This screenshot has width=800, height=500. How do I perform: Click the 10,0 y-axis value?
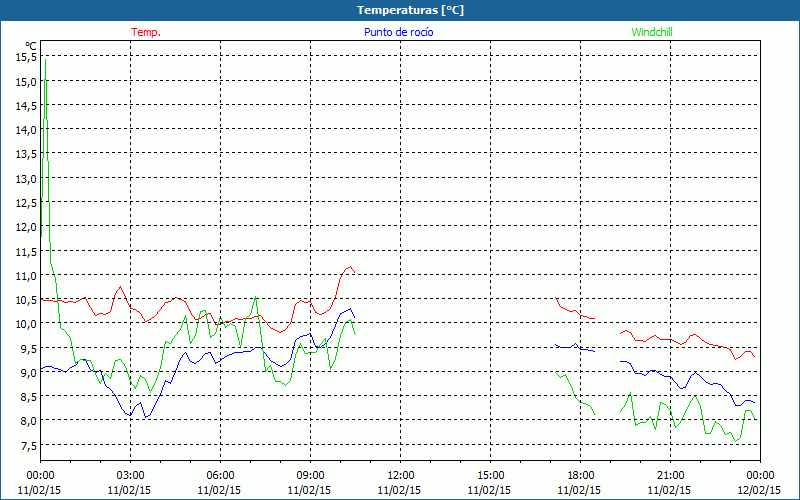26,323
